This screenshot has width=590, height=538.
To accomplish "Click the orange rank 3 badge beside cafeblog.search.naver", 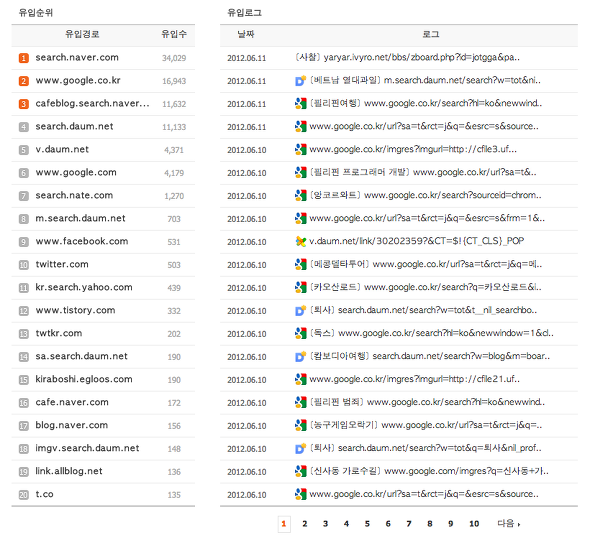I will pyautogui.click(x=24, y=104).
